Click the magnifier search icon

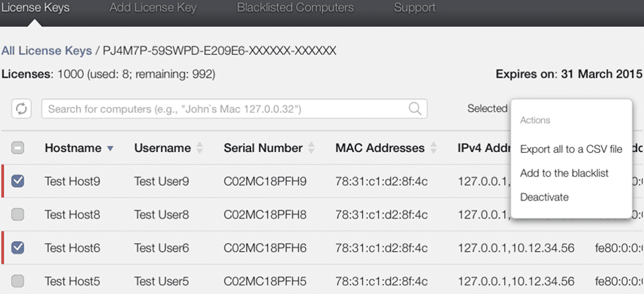415,108
